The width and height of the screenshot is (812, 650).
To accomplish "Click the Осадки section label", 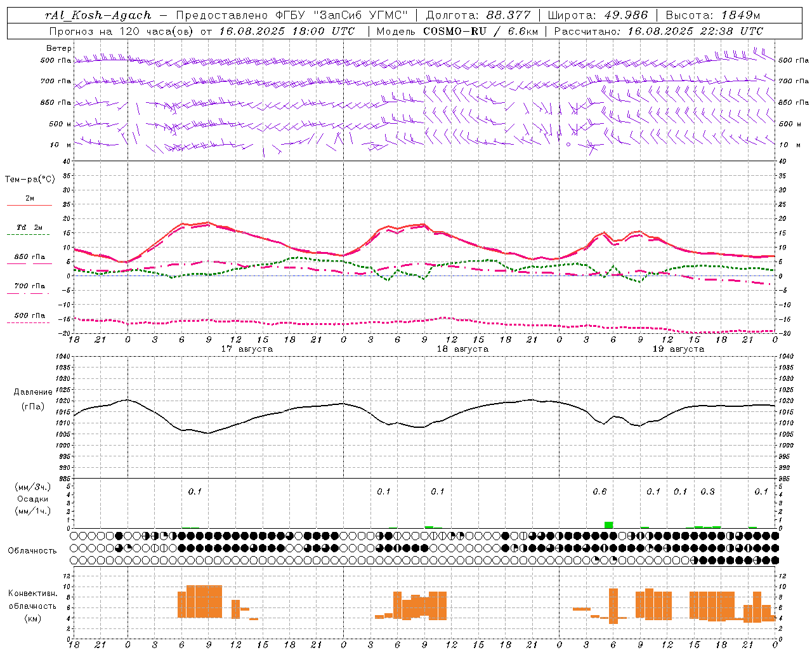I will coord(33,499).
